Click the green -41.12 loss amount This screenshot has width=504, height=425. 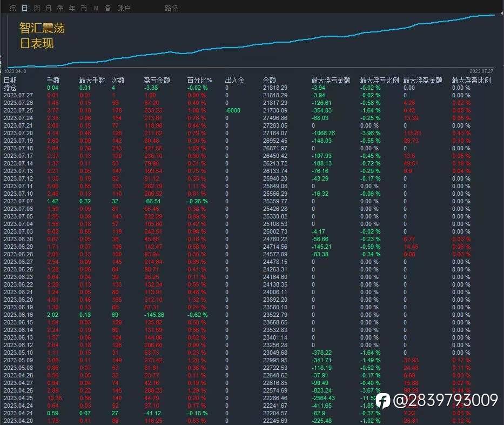pyautogui.click(x=152, y=413)
